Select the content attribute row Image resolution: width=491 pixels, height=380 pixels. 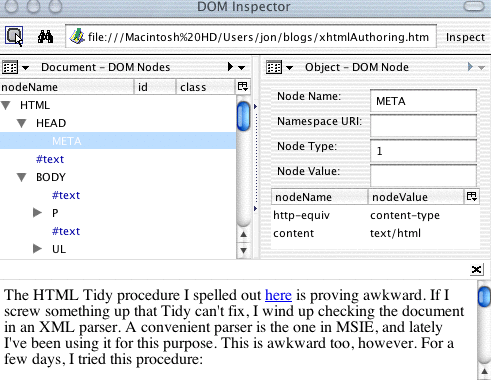pos(375,233)
